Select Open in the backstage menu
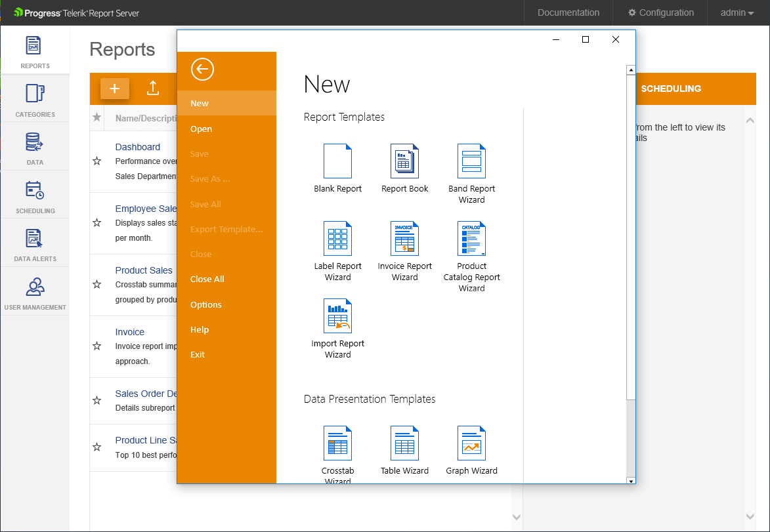Viewport: 770px width, 532px height. [201, 129]
